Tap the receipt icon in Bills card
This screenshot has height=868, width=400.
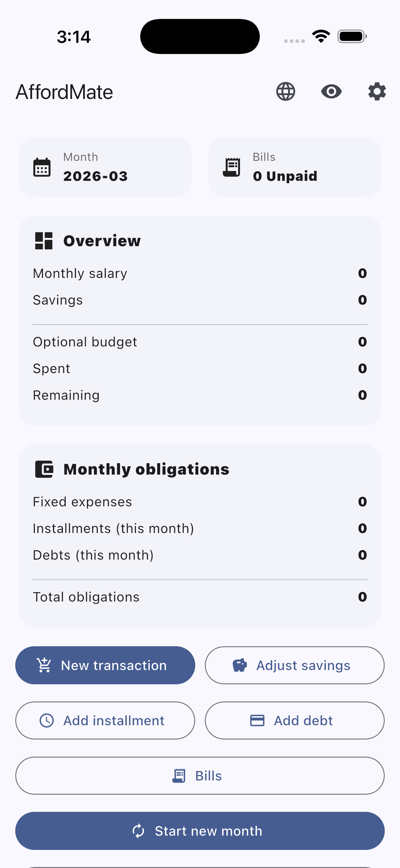tap(232, 167)
